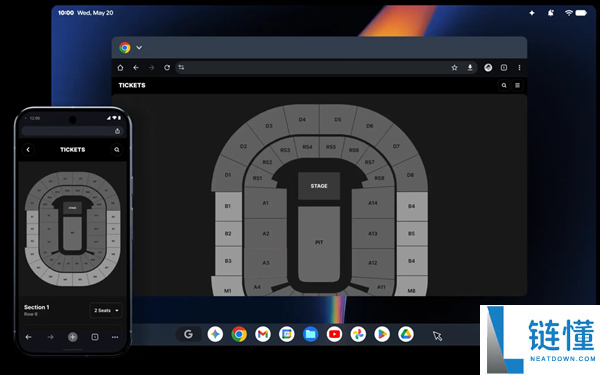Screen dimensions: 600x375
Task: Open Play Store from the taskbar
Action: 382,334
